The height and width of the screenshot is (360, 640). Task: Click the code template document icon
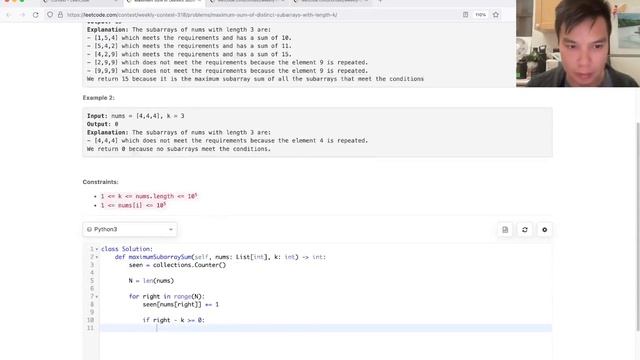[505, 230]
